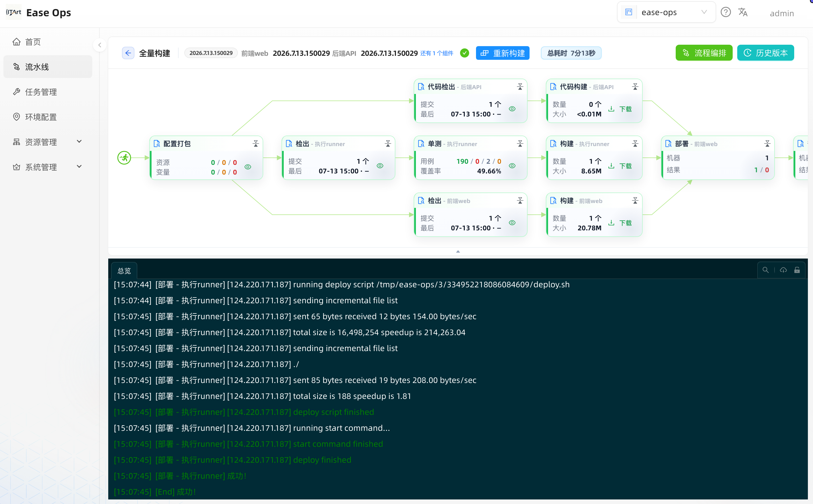View 检出 前端web commits via the eye icon
Viewport: 813px width, 504px height.
512,223
